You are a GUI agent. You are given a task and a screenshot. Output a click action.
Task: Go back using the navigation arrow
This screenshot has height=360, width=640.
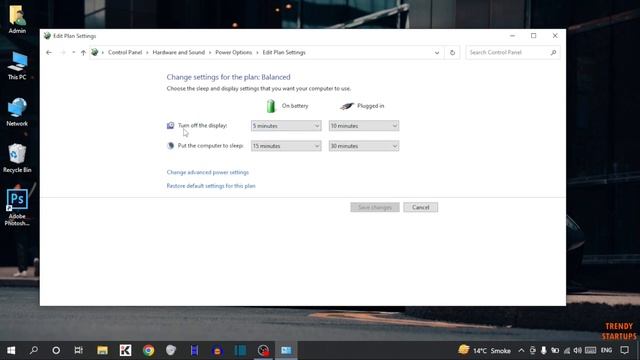pos(49,52)
